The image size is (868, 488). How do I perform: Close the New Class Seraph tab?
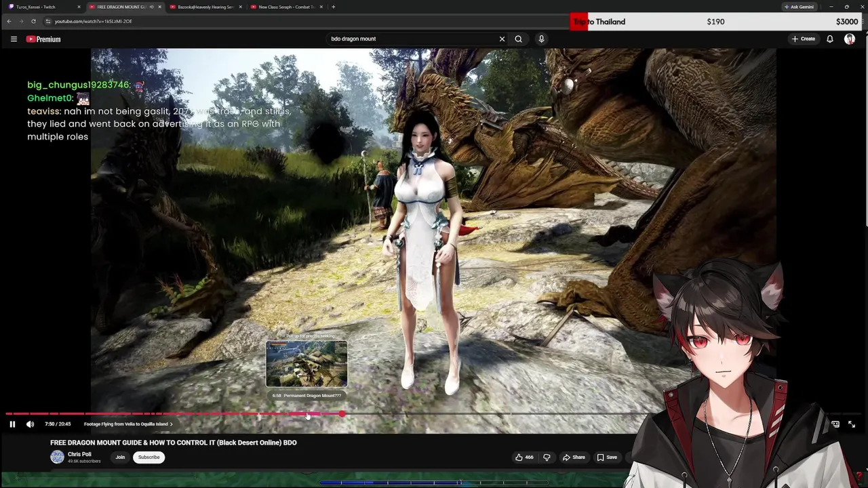coord(321,7)
